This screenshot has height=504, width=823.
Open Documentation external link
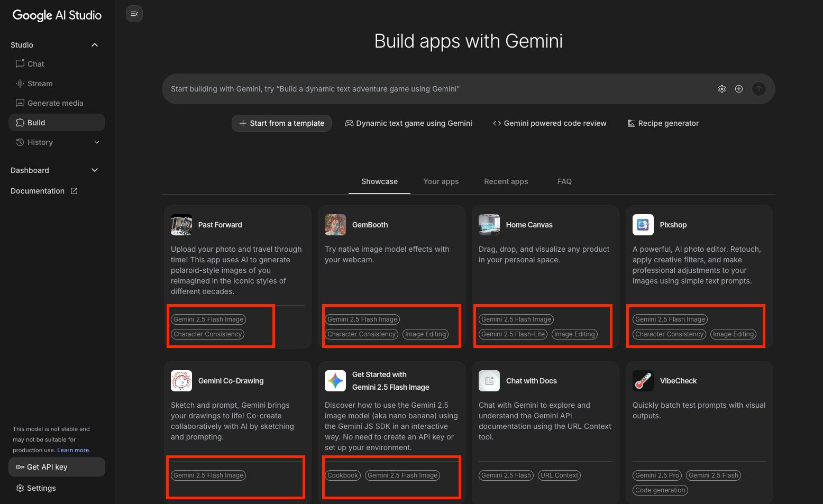tap(44, 191)
